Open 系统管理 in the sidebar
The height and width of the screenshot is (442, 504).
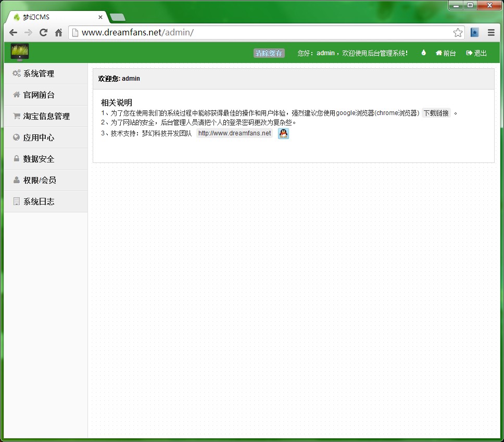point(46,73)
